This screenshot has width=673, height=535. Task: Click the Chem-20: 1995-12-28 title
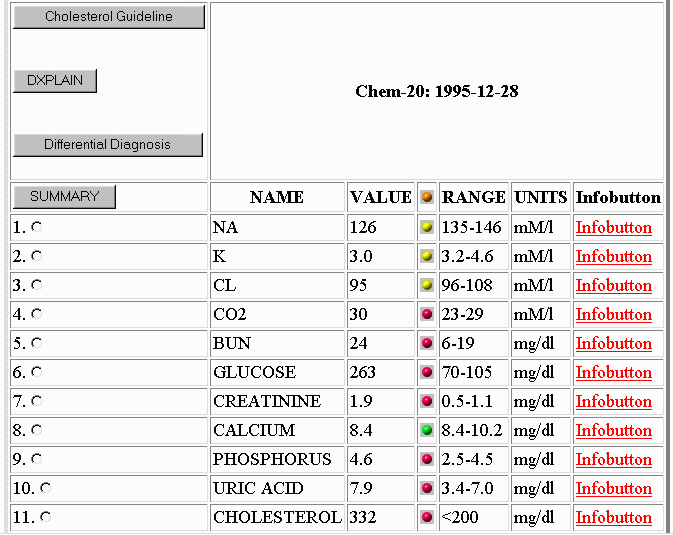[436, 92]
